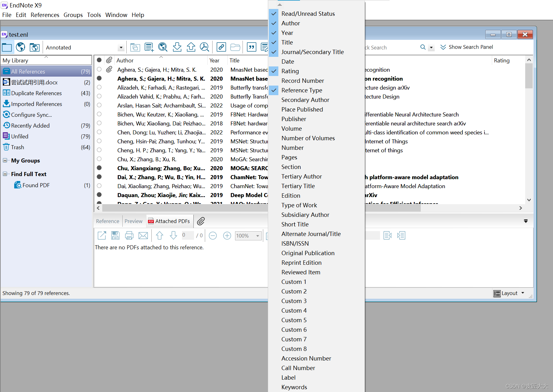This screenshot has width=553, height=392.
Task: Click the print PDF icon
Action: click(129, 235)
